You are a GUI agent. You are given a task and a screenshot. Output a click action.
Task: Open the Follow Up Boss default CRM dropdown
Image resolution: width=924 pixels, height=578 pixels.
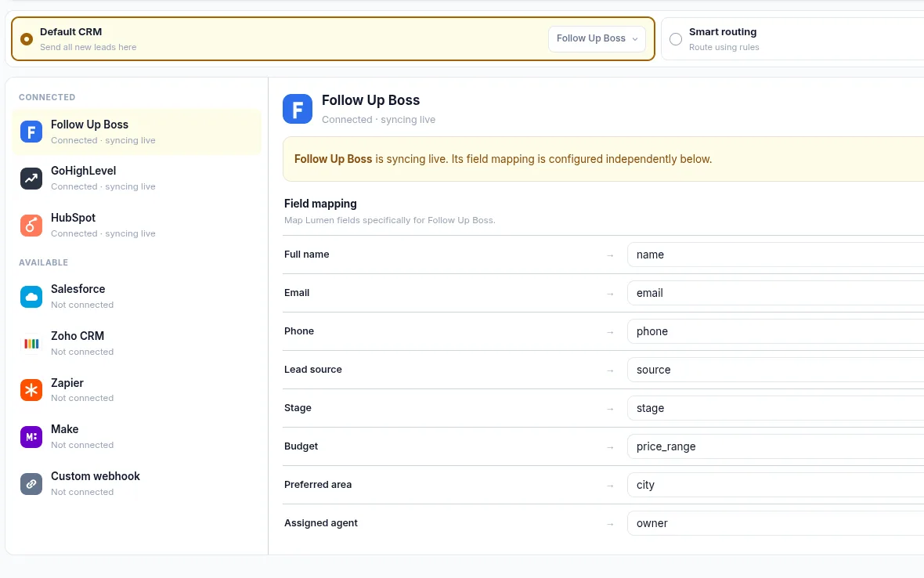pos(597,39)
